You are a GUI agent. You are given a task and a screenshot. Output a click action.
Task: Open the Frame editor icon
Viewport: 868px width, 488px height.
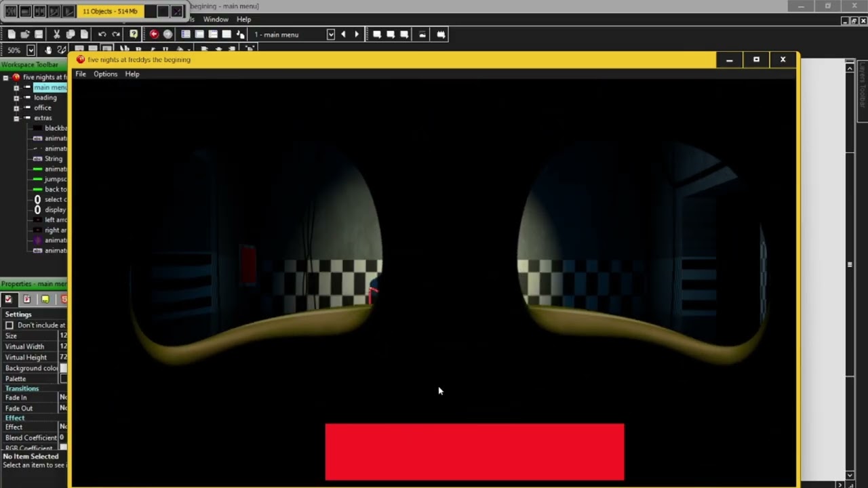[199, 35]
